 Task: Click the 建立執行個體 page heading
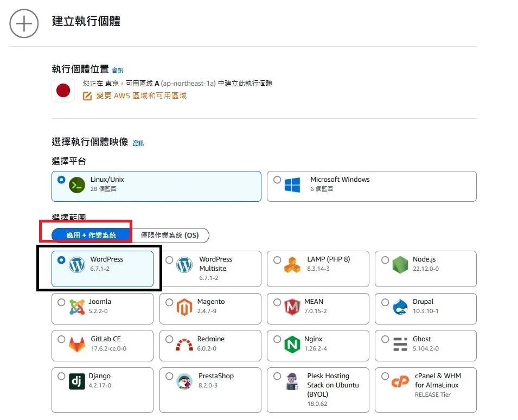[x=86, y=21]
